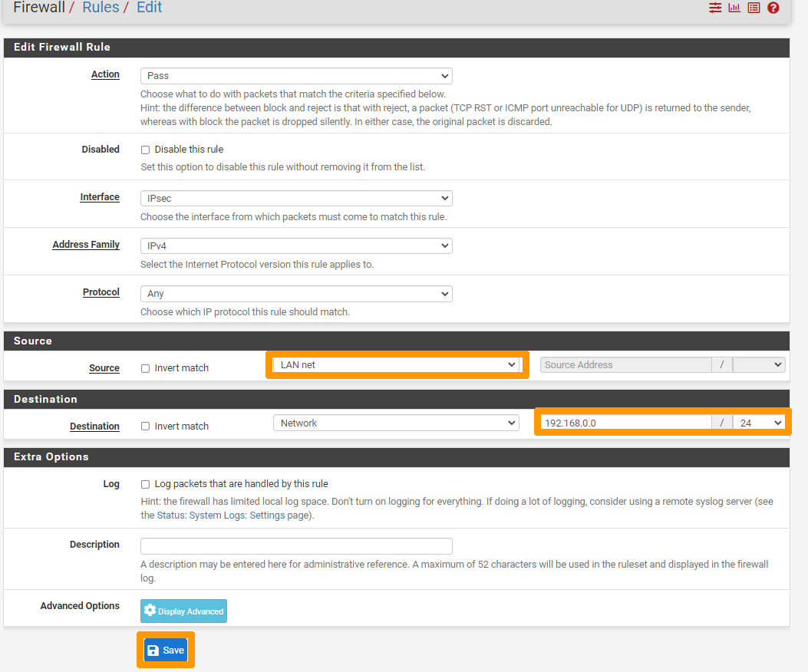808x672 pixels.
Task: Change destination subnet mask dropdown 24
Action: [x=759, y=423]
